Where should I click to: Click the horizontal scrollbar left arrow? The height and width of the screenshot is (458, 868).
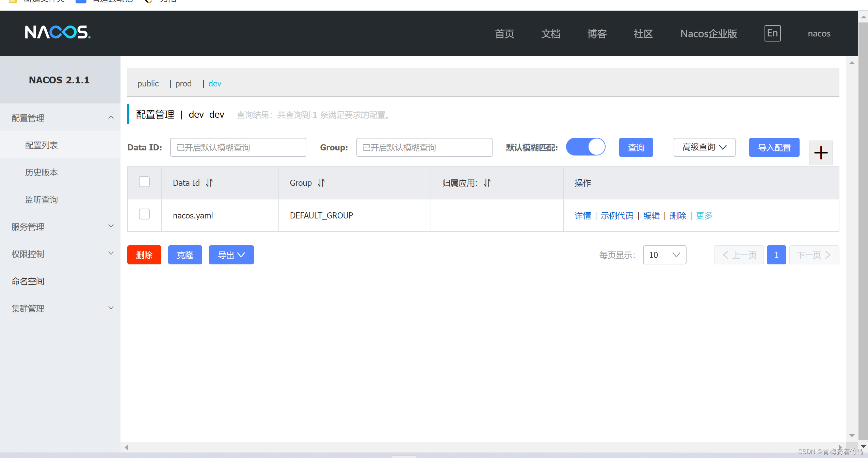[126, 447]
